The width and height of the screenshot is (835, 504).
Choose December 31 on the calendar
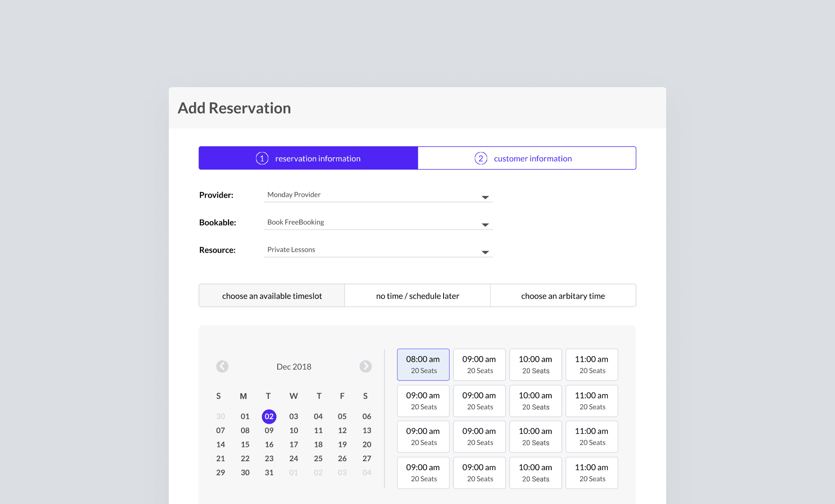269,473
